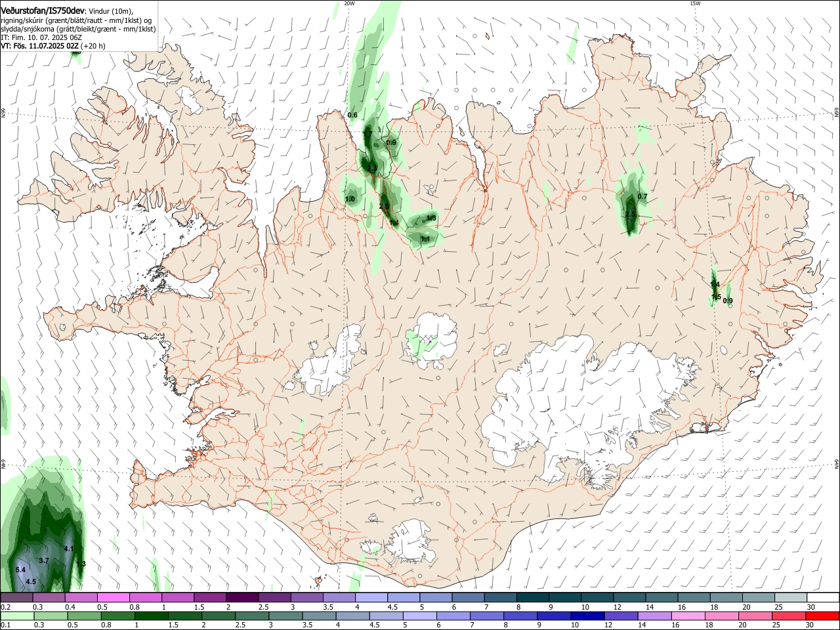Pick the light periwinkle 5–6 swatch, lower legend
The image size is (840, 630).
(419, 616)
